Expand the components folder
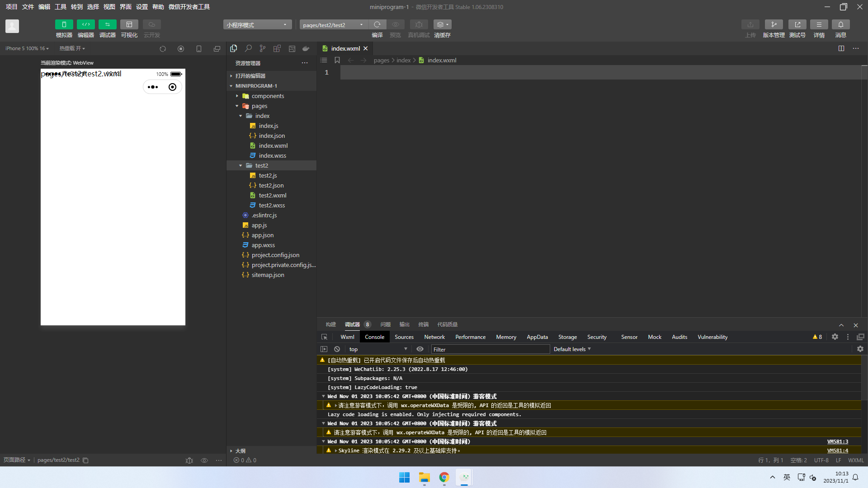868x488 pixels. tap(268, 96)
